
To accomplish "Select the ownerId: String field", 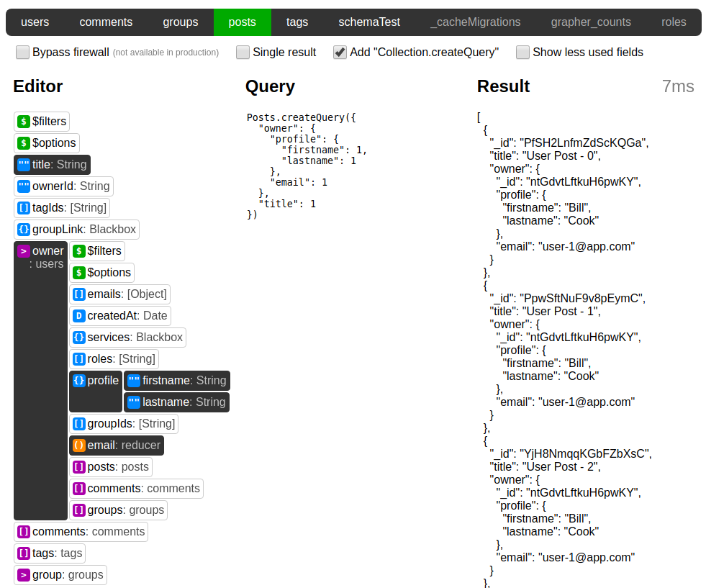I will 63,186.
